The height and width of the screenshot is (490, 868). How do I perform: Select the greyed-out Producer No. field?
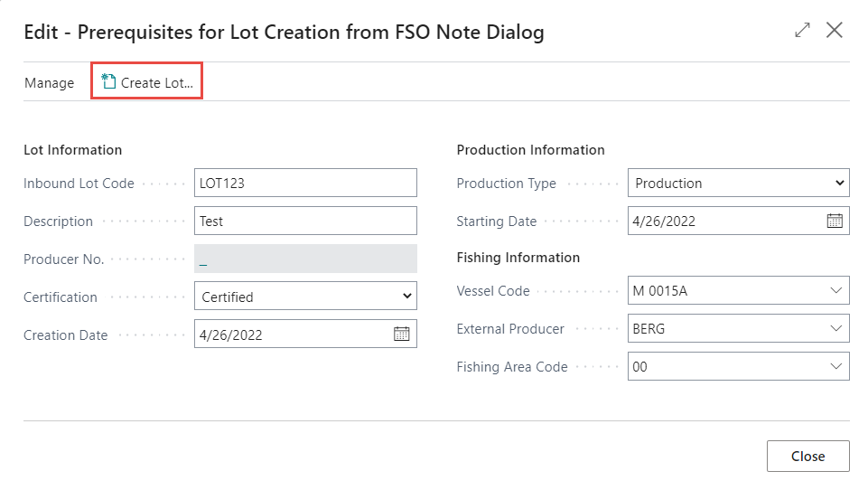pos(305,259)
